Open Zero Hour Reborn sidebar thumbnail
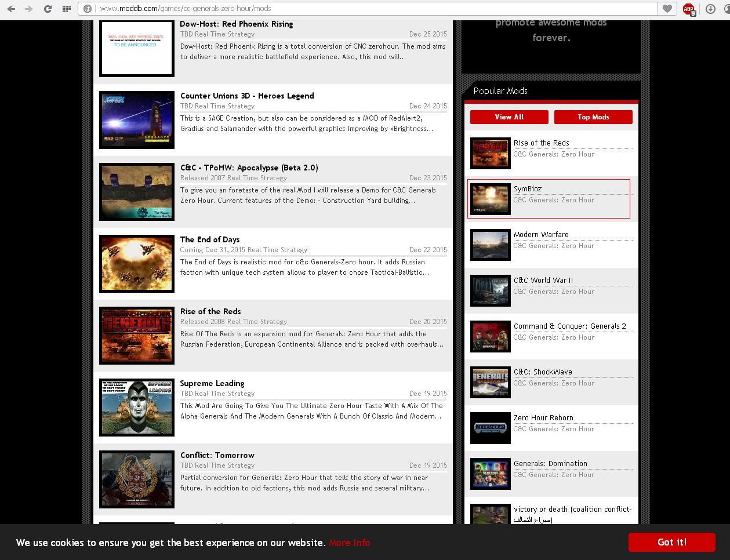 [491, 428]
